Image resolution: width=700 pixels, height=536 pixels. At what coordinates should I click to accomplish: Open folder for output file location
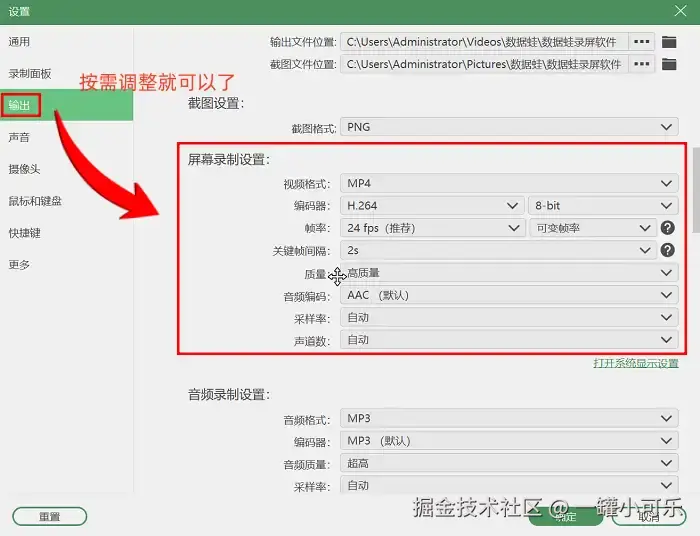pyautogui.click(x=669, y=42)
